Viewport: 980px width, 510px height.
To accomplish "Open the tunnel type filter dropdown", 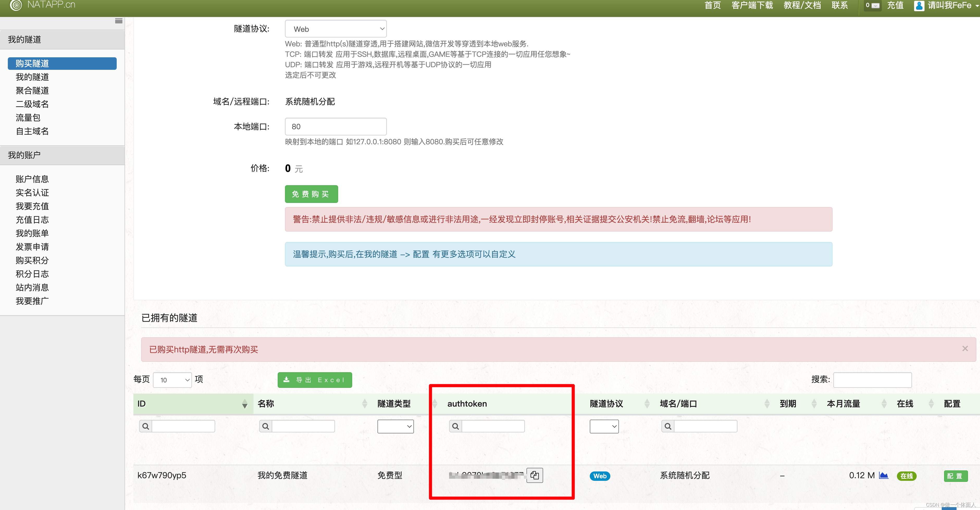I will [x=395, y=426].
